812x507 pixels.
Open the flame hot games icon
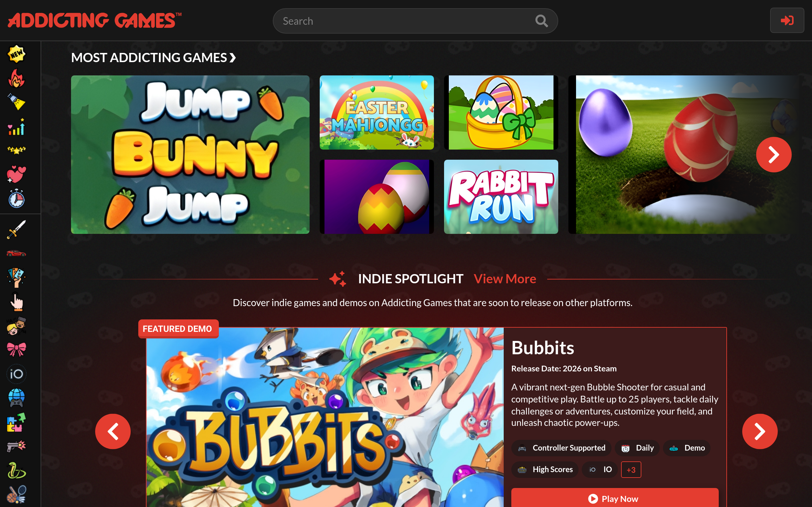click(16, 79)
